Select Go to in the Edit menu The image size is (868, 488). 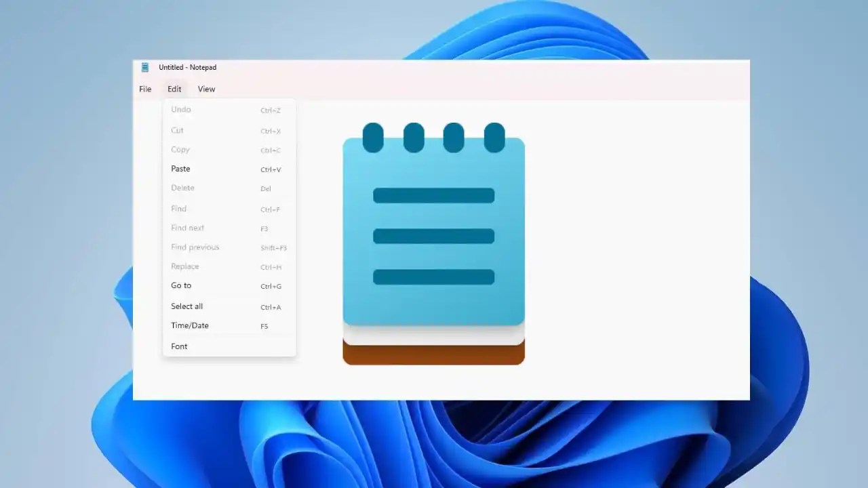(x=181, y=285)
